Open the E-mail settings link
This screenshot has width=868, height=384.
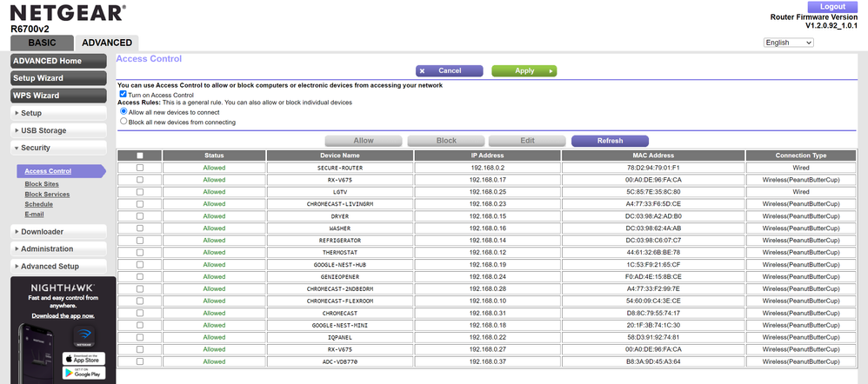click(34, 214)
